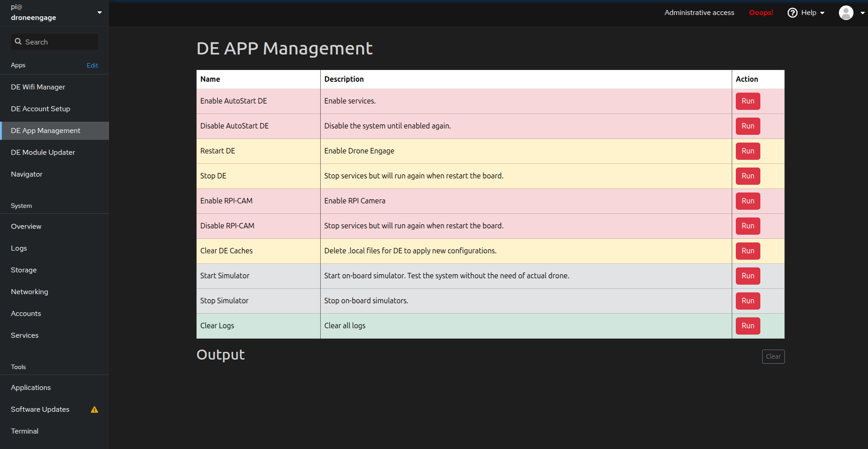
Task: Run Start Simulator
Action: [747, 276]
